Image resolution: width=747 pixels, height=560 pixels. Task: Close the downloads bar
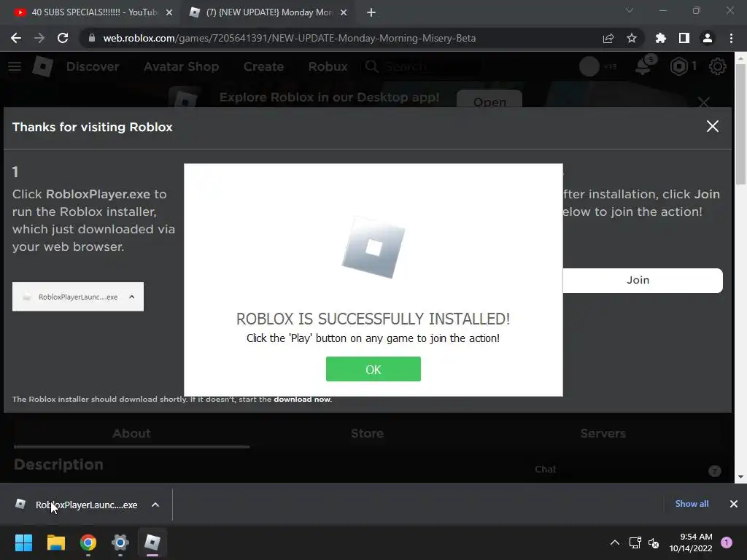point(734,504)
